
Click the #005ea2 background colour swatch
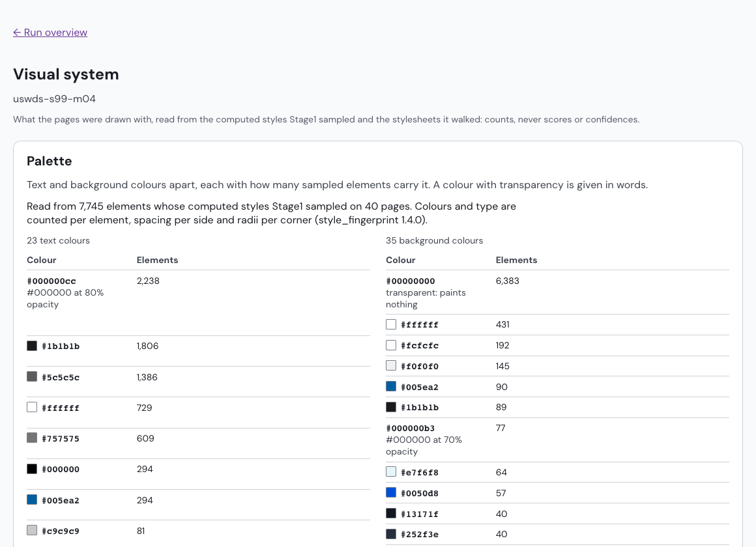[x=391, y=386]
